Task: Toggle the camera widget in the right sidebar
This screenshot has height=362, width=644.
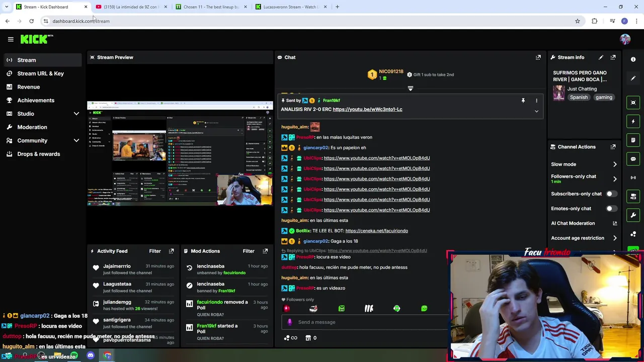Action: (x=633, y=196)
